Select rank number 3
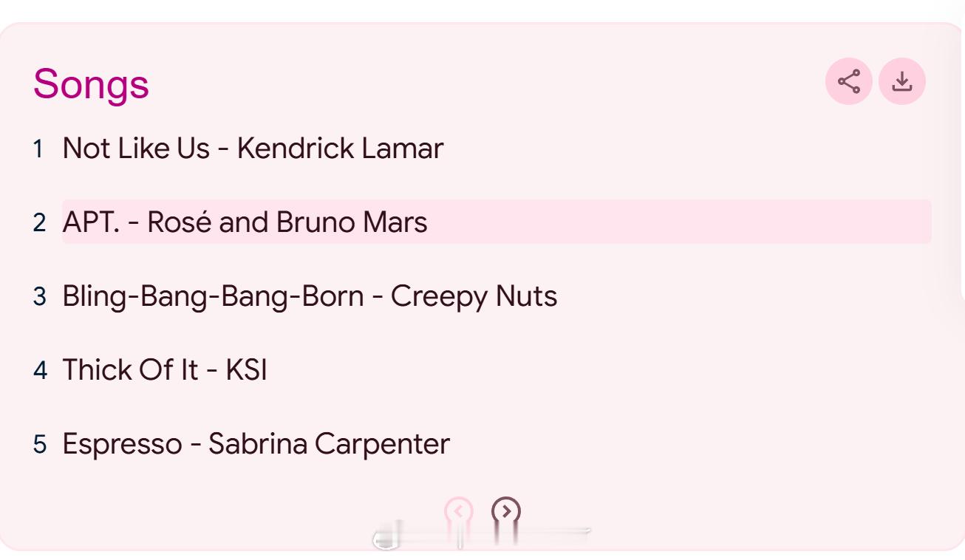The width and height of the screenshot is (965, 560). click(39, 296)
